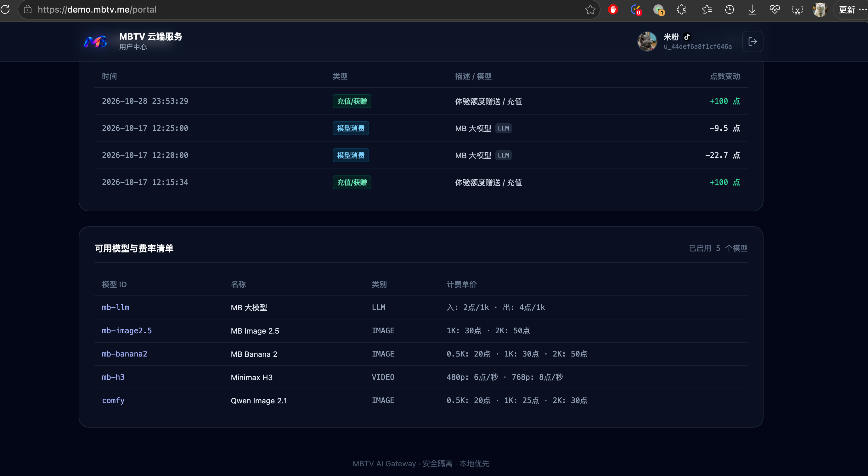
Task: Open browser history clock icon
Action: [729, 9]
